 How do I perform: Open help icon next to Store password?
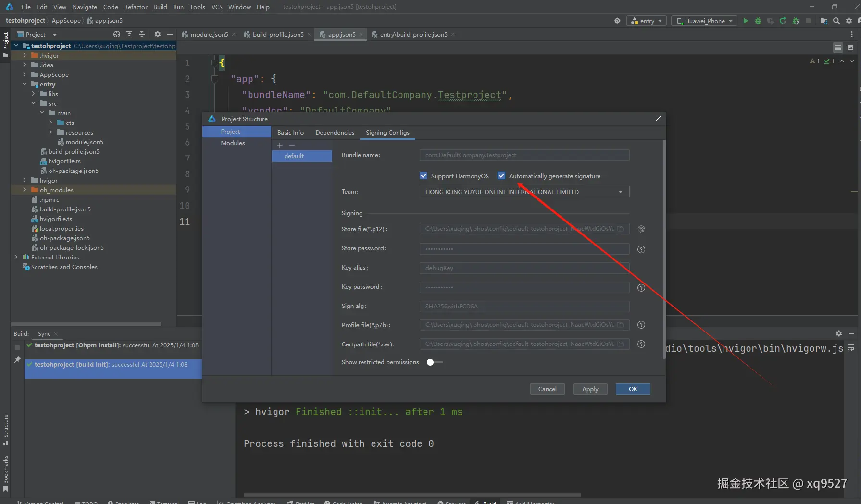[x=641, y=249]
